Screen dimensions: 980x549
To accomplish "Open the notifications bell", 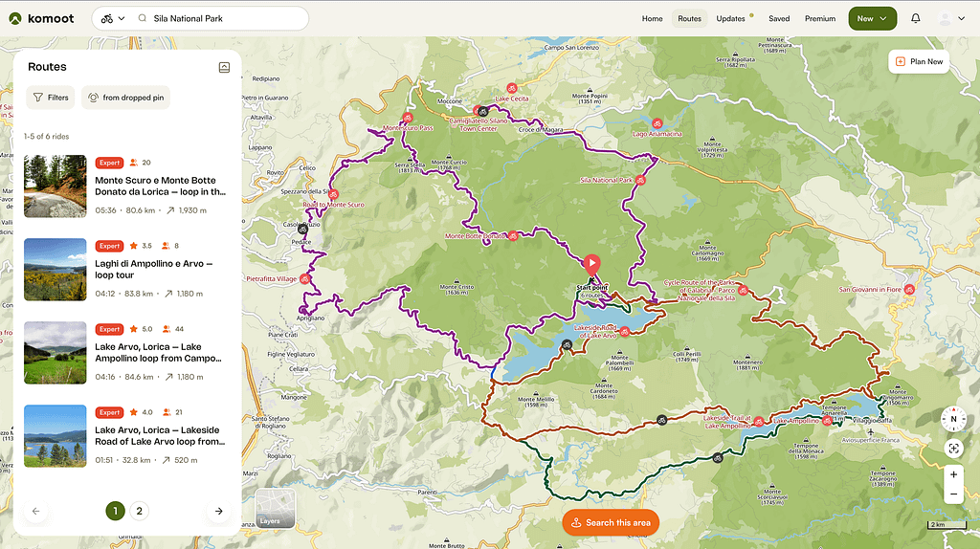I will pyautogui.click(x=915, y=18).
